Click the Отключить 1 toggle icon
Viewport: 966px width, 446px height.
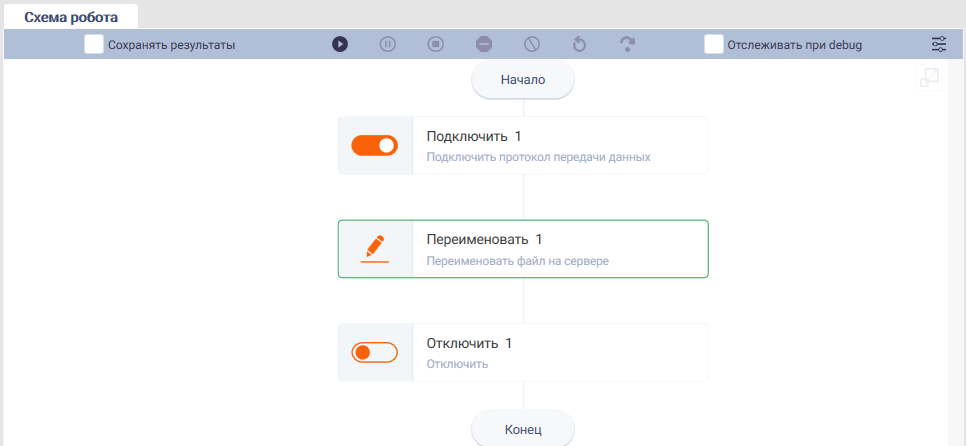(375, 352)
